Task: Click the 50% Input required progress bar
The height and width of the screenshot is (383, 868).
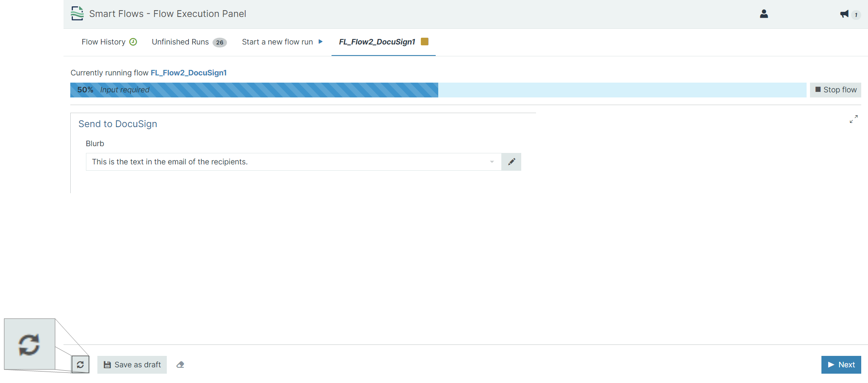Action: click(x=438, y=90)
